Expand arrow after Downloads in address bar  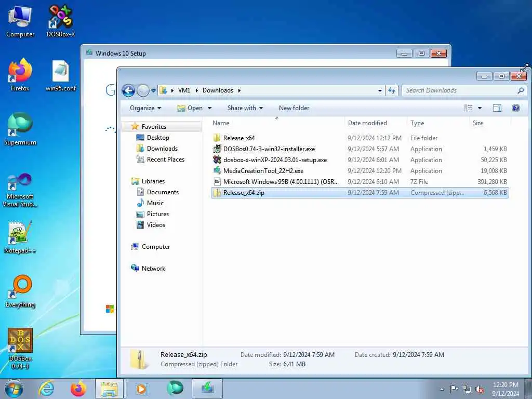pos(239,90)
